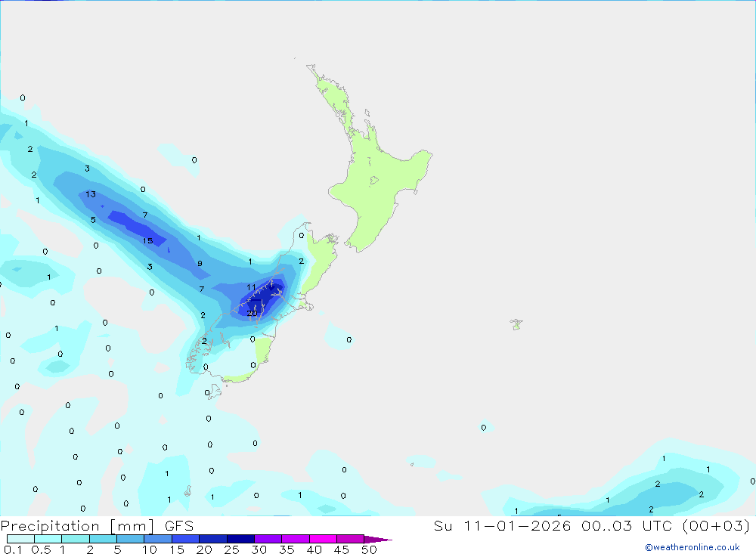The height and width of the screenshot is (554, 756).
Task: Click the Chatham Islands on the map
Action: point(516,324)
